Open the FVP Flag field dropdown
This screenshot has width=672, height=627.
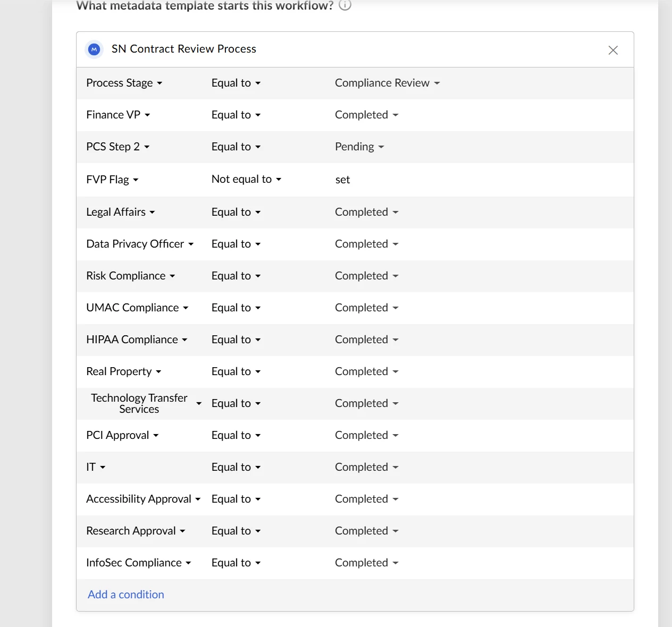pos(112,180)
